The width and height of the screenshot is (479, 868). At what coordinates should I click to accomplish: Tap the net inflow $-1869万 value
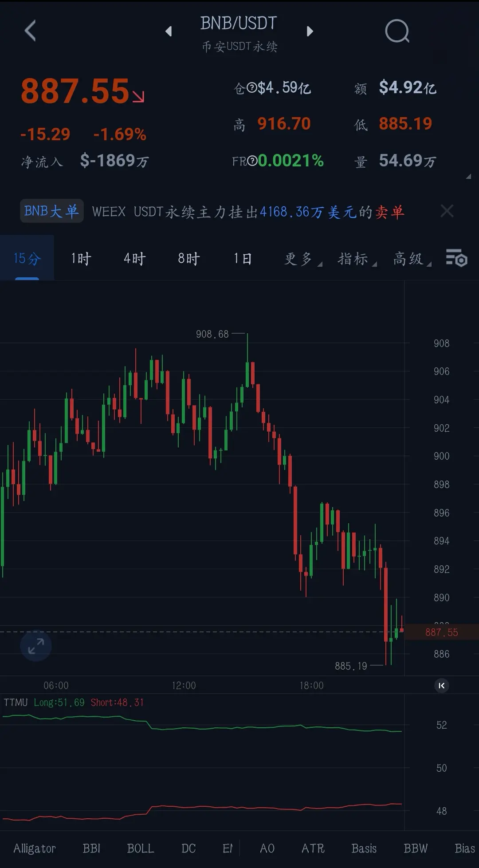tap(114, 161)
